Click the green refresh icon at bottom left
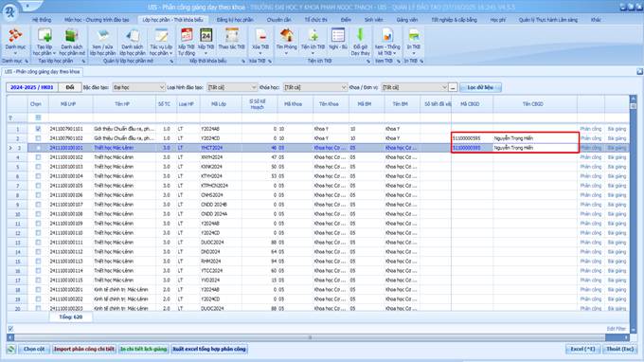Screen dimensions: 644x362 click(11, 349)
